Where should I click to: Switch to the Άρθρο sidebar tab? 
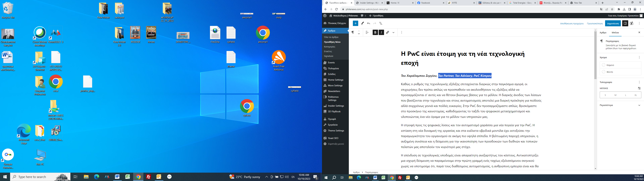point(603,33)
